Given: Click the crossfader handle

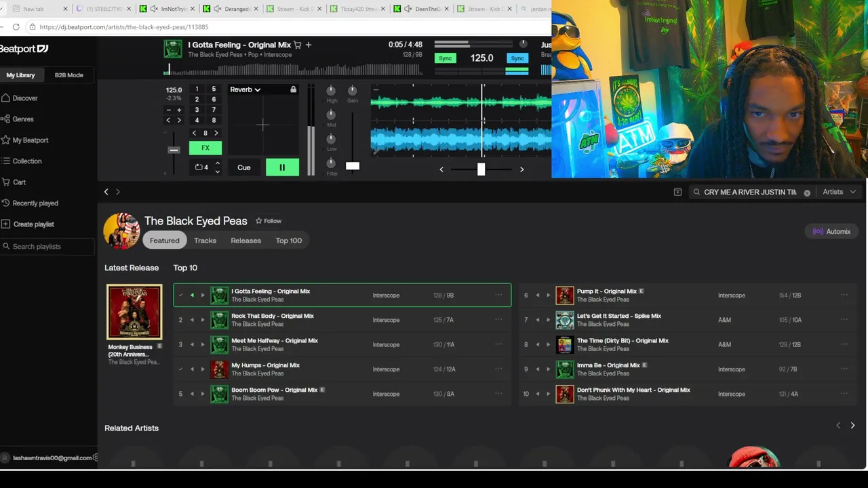Looking at the screenshot, I should click(x=481, y=169).
